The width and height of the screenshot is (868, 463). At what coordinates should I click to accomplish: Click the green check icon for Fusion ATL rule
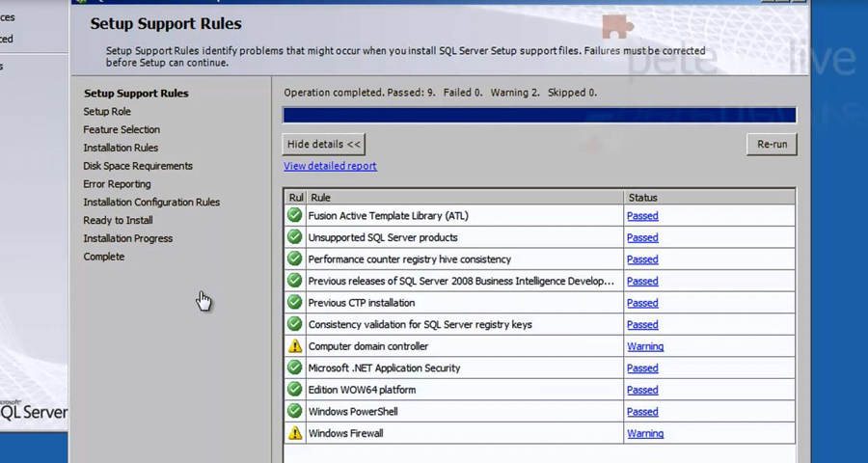[294, 215]
